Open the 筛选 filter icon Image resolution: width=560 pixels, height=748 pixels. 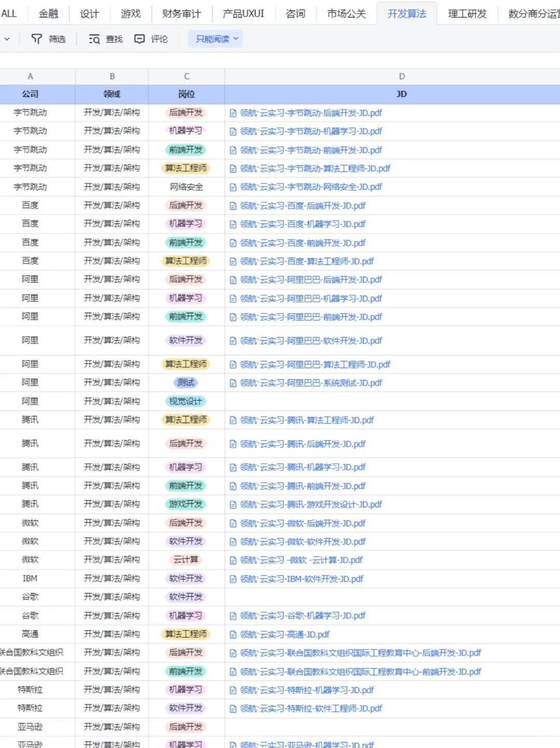coord(36,39)
